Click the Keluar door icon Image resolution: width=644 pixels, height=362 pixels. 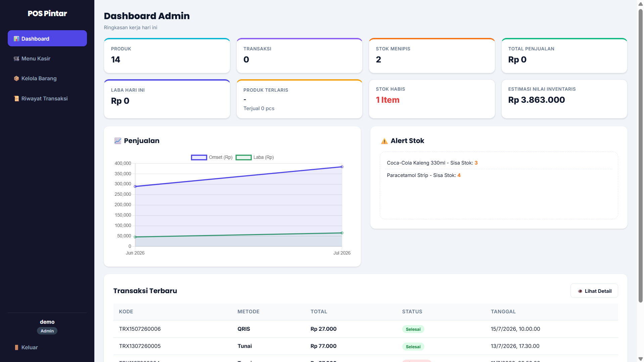click(16, 347)
